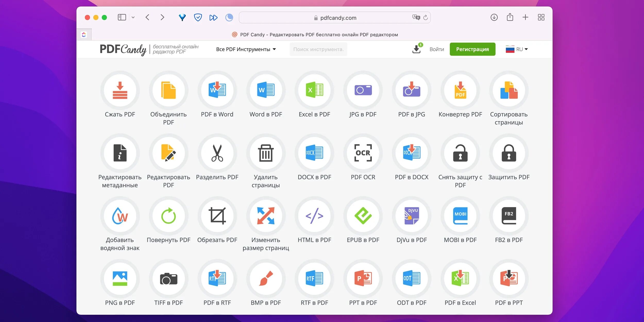This screenshot has height=322, width=644.
Task: Click the fast-forward extension icon
Action: 213,18
